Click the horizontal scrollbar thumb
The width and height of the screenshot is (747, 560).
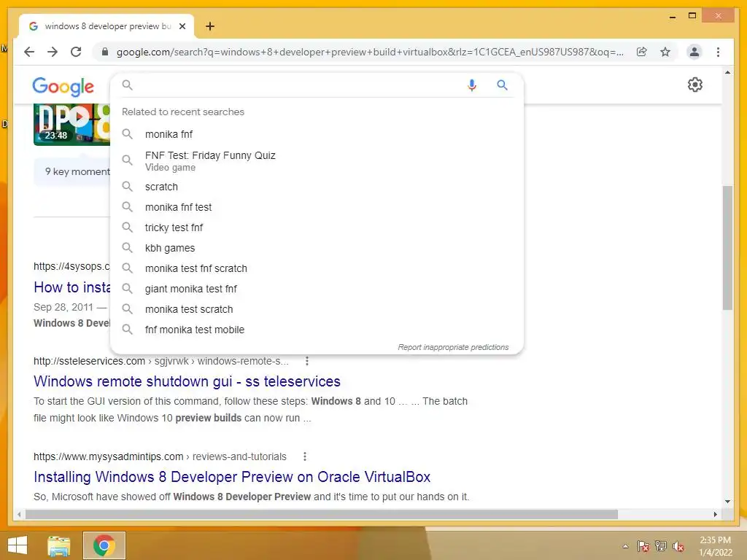(322, 514)
